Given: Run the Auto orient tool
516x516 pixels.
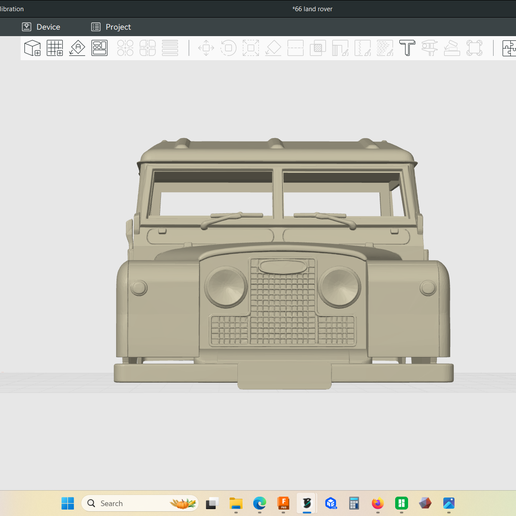Looking at the screenshot, I should tap(77, 48).
